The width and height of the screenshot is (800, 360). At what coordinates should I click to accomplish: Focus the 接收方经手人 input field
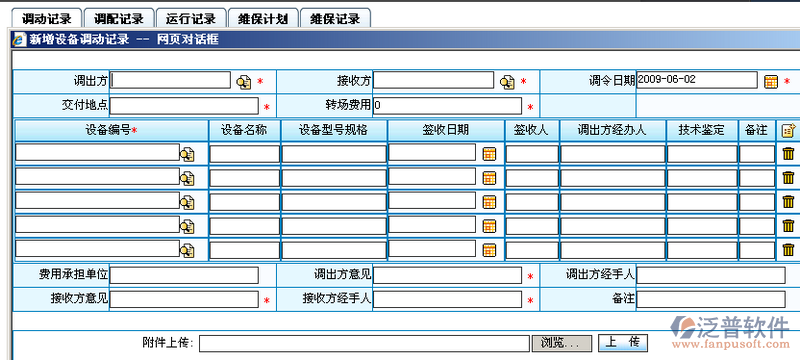(x=447, y=299)
